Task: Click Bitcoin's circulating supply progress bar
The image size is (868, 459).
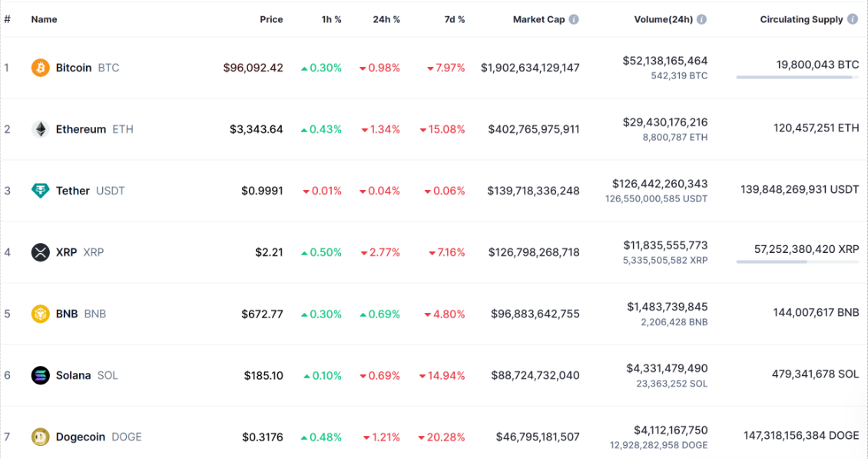Action: [x=797, y=77]
